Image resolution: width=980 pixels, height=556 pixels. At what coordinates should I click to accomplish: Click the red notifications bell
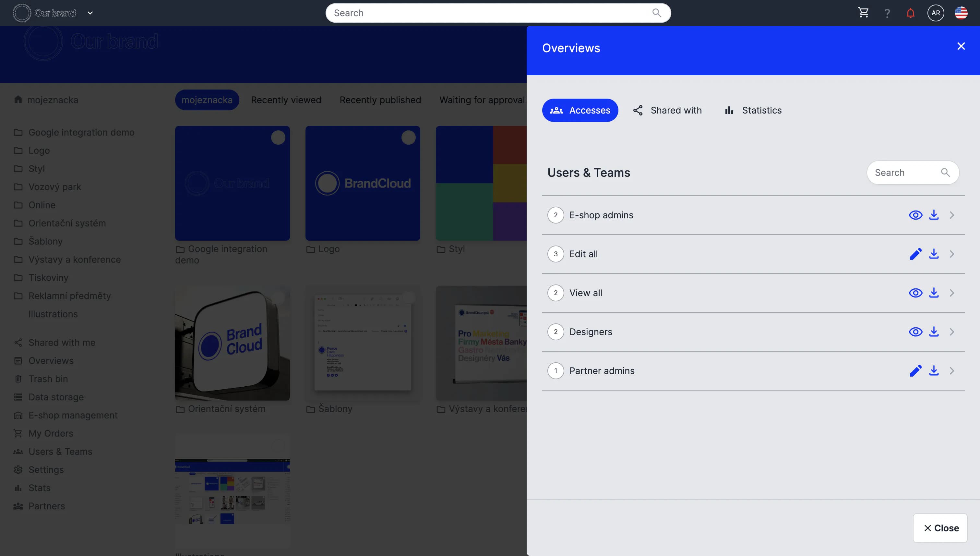[911, 13]
